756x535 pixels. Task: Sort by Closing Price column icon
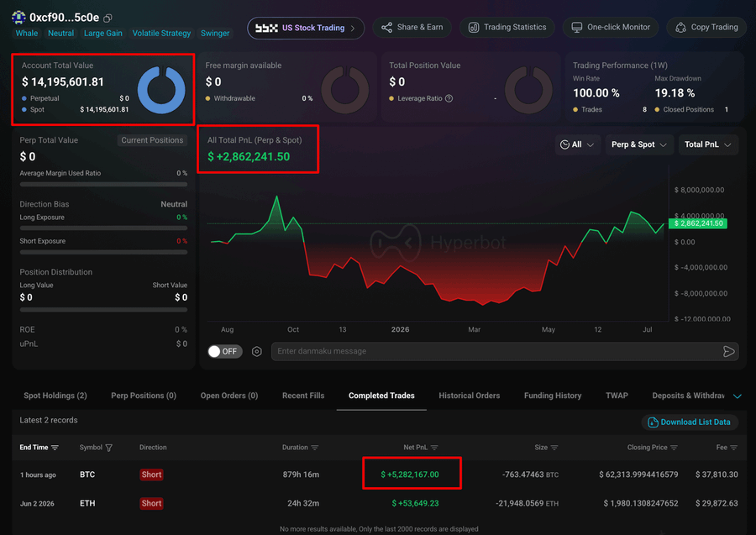click(674, 448)
